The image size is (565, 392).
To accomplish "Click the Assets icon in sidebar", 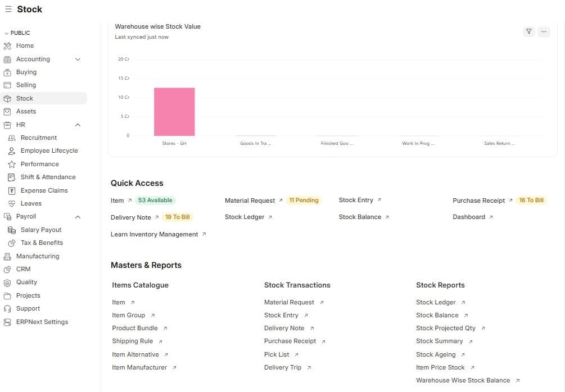I will [7, 111].
